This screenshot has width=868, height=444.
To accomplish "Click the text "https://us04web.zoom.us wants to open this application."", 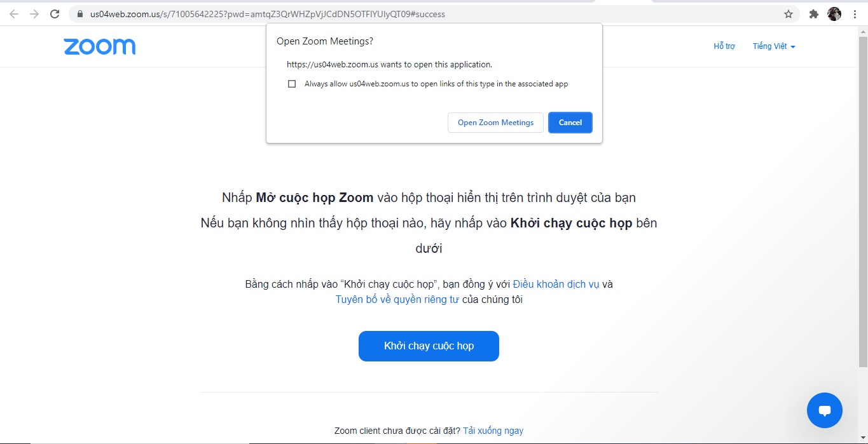I will tap(389, 64).
